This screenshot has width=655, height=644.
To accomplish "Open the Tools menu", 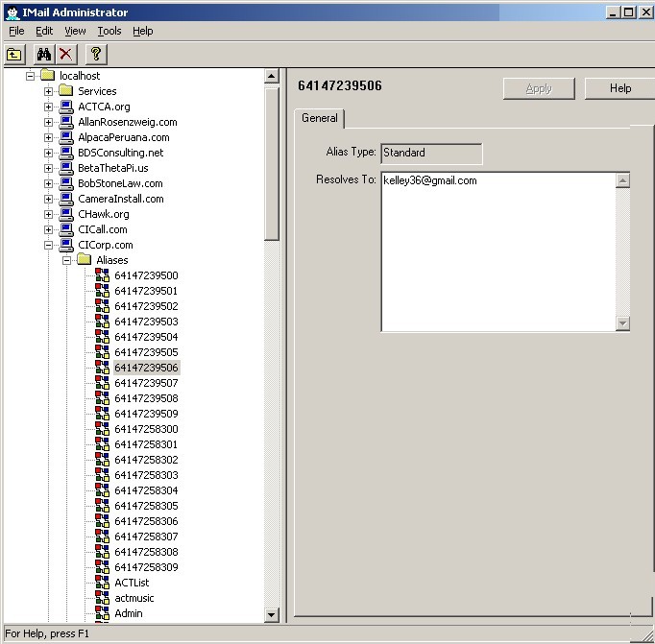I will coord(109,31).
